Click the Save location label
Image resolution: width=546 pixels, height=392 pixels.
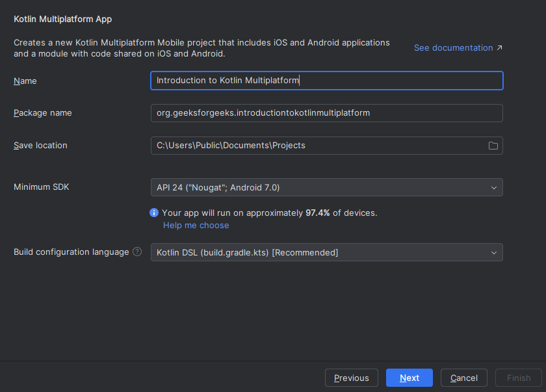pos(40,146)
